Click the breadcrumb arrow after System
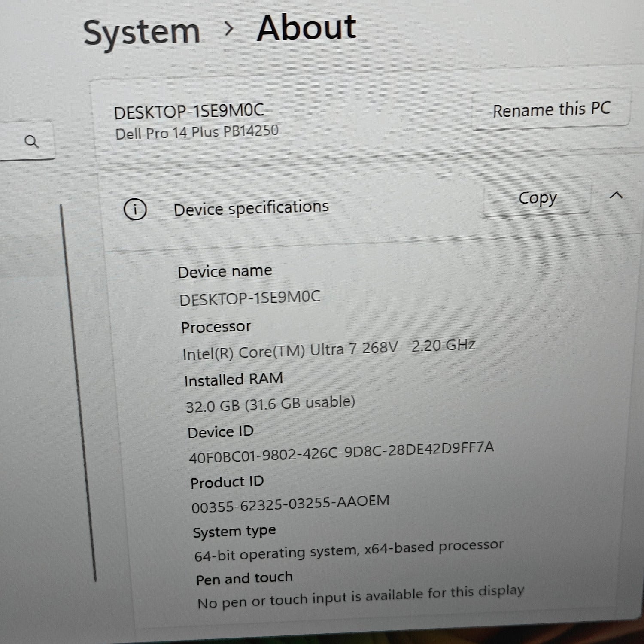The width and height of the screenshot is (644, 644). tap(229, 29)
